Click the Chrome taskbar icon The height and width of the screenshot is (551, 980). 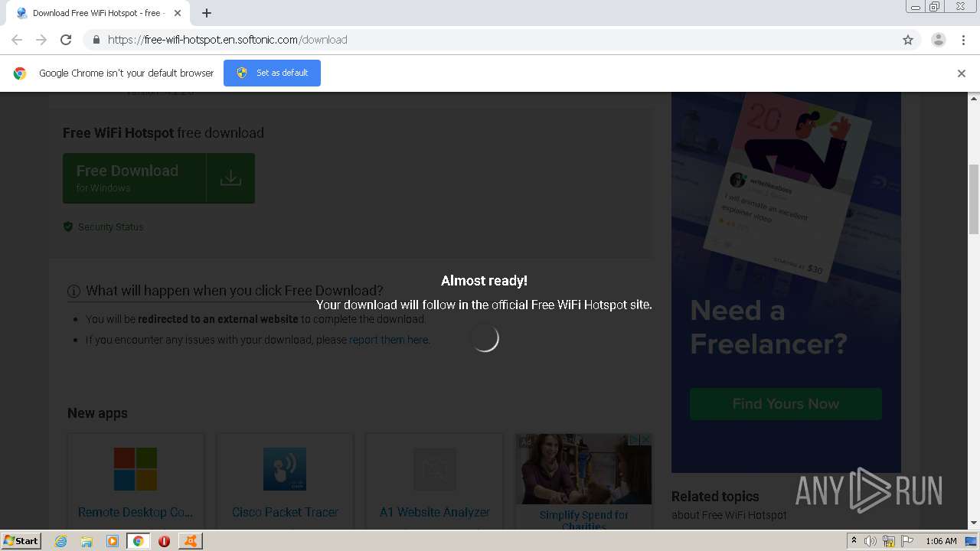coord(139,541)
